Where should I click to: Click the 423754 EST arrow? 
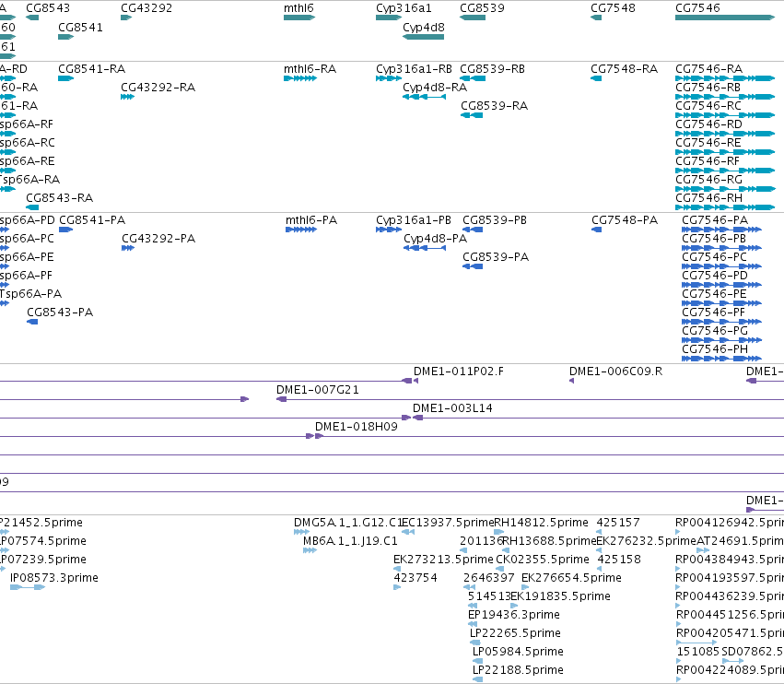pos(397,587)
